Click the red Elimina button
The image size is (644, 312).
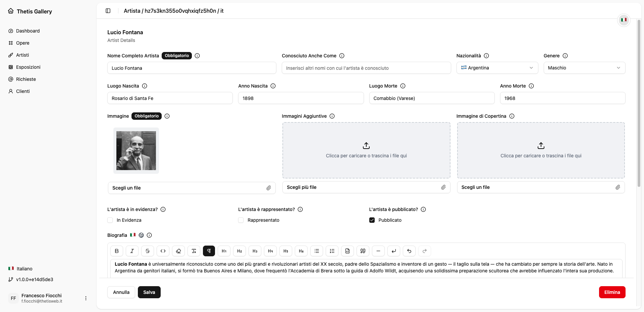tap(612, 292)
